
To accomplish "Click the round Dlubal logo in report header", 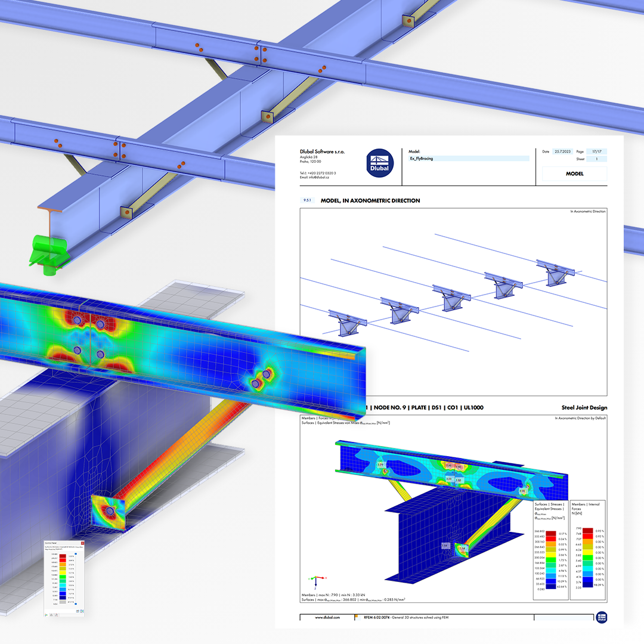I will coord(380,163).
